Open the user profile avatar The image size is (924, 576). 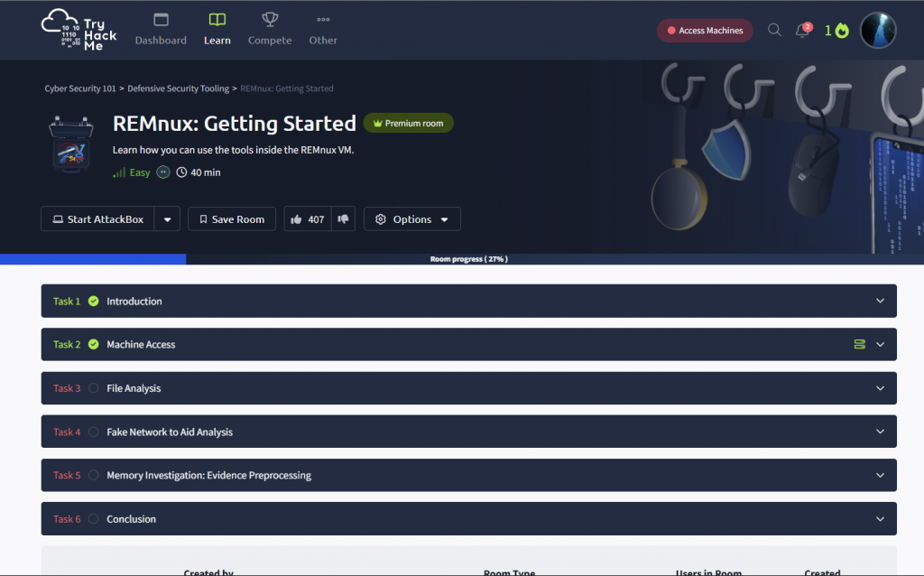(x=877, y=30)
